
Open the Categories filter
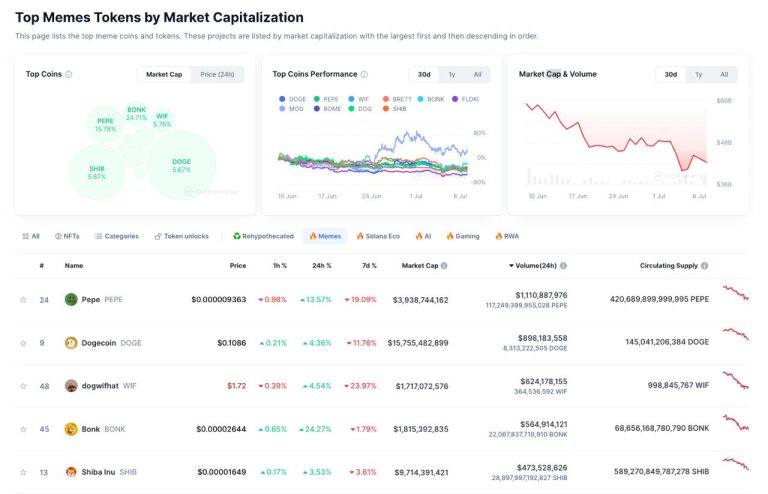pyautogui.click(x=116, y=236)
